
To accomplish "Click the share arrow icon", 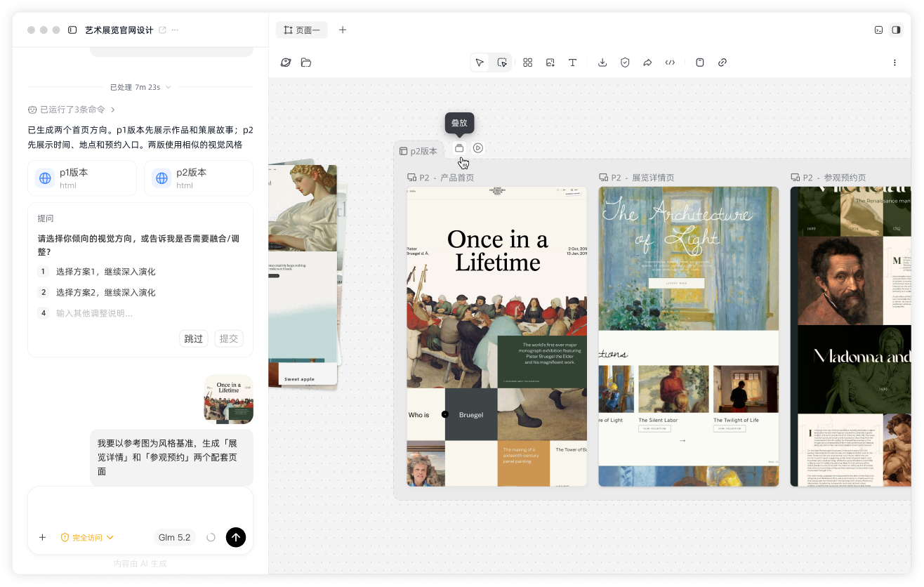I will pyautogui.click(x=647, y=62).
